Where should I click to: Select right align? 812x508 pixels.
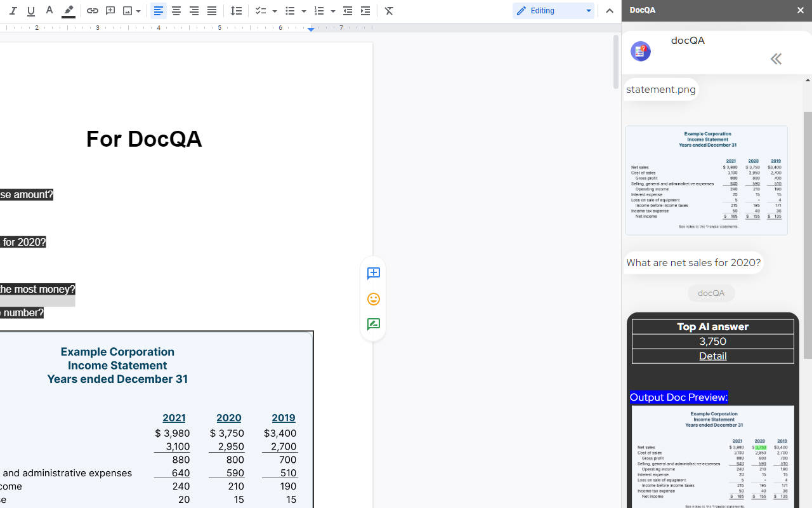pyautogui.click(x=194, y=11)
